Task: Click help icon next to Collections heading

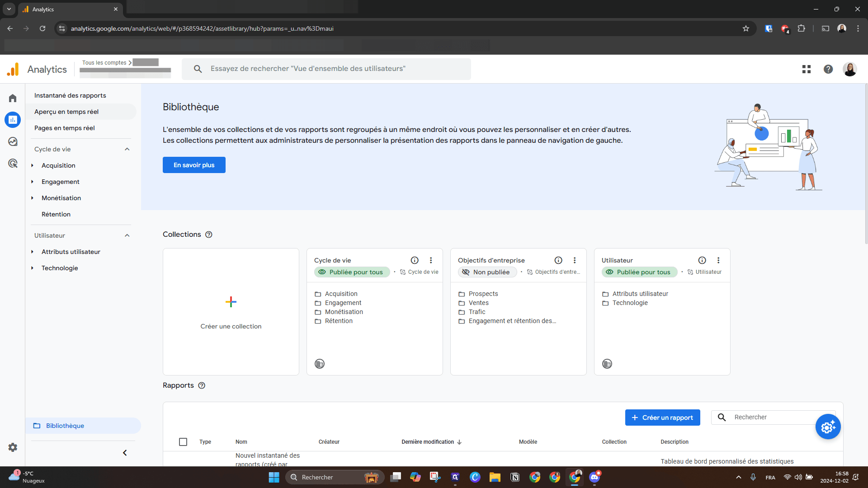Action: coord(209,235)
